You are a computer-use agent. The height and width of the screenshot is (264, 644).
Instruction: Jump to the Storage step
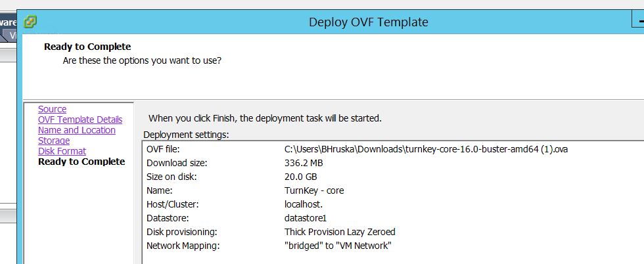point(54,141)
